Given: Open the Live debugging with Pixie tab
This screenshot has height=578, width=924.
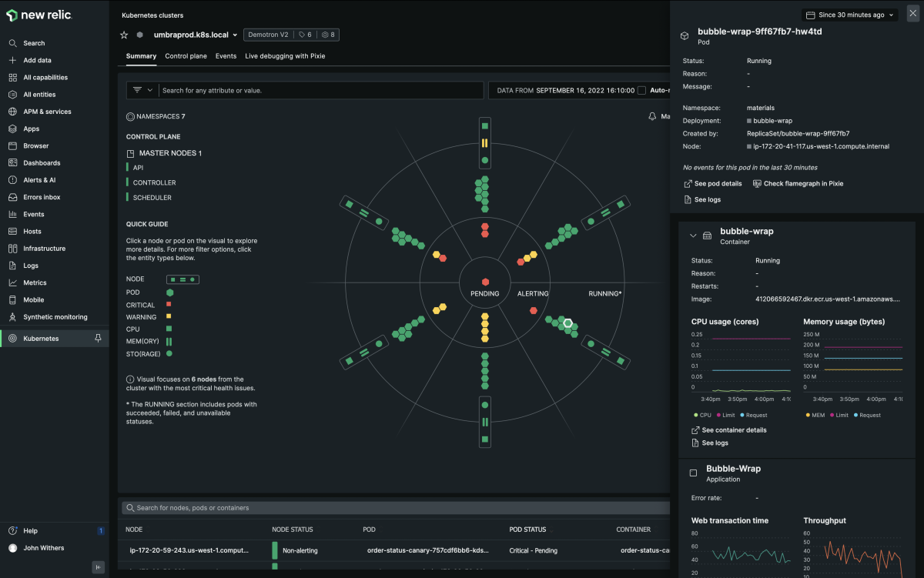Looking at the screenshot, I should pos(285,56).
